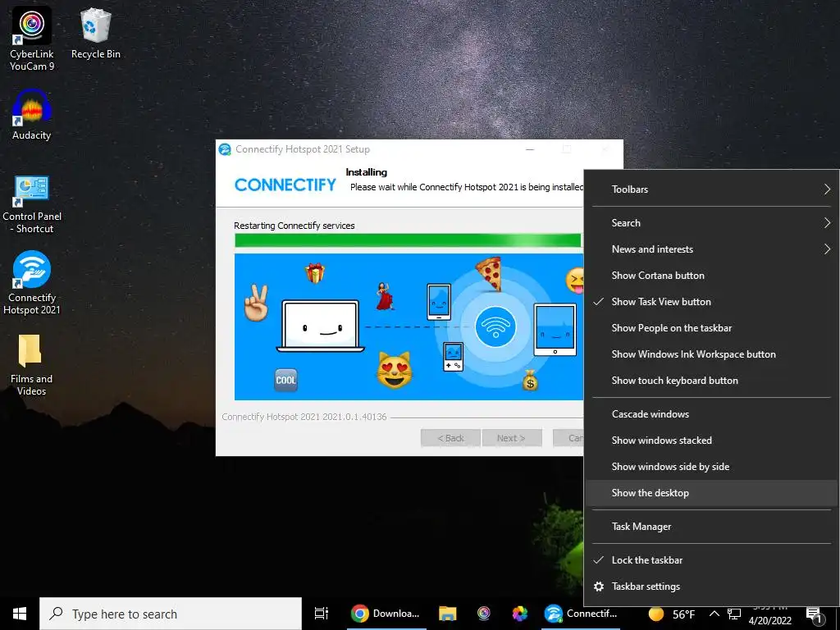Select the Audacity desktop shortcut
The image size is (840, 630).
32,115
